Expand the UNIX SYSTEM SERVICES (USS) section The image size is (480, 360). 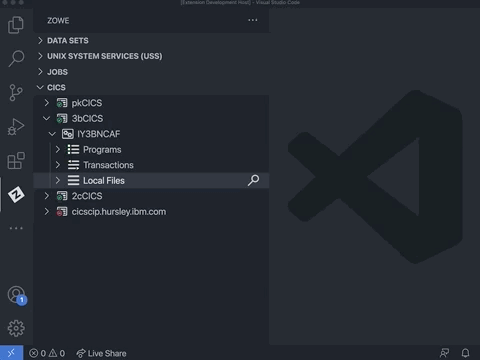(40, 56)
